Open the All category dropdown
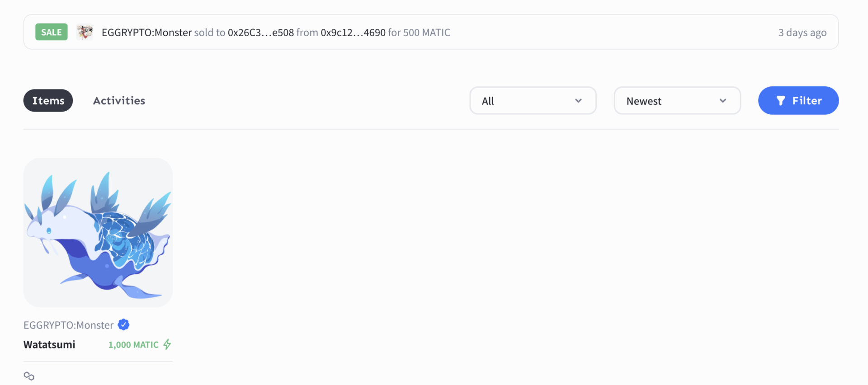 click(533, 101)
